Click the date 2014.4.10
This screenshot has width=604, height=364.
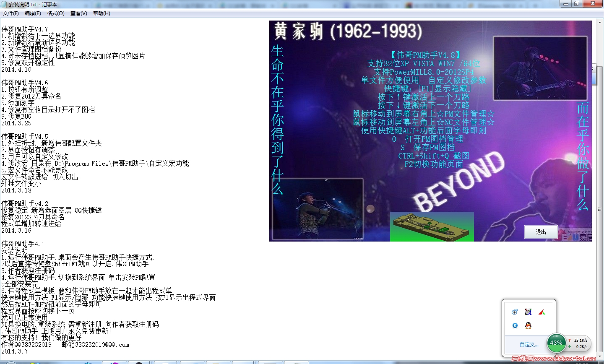pyautogui.click(x=16, y=70)
